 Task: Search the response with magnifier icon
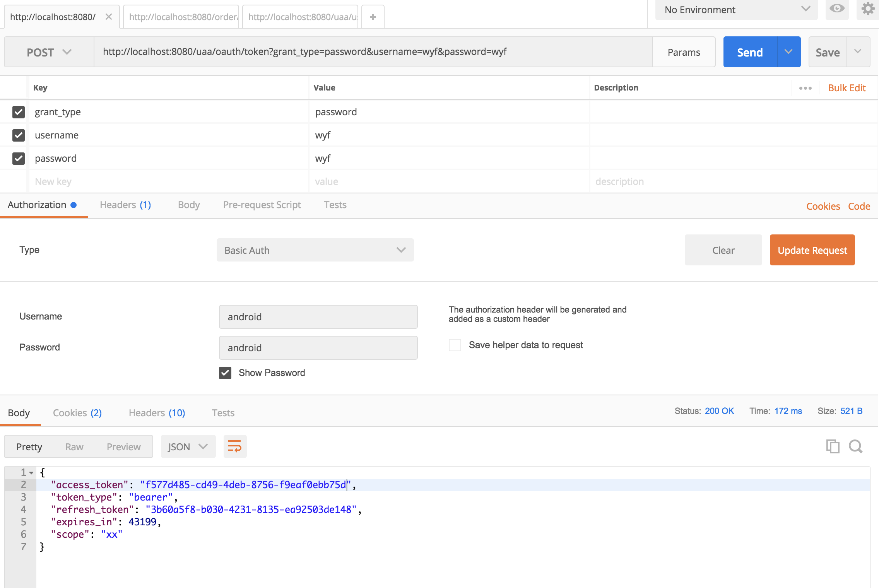point(855,446)
